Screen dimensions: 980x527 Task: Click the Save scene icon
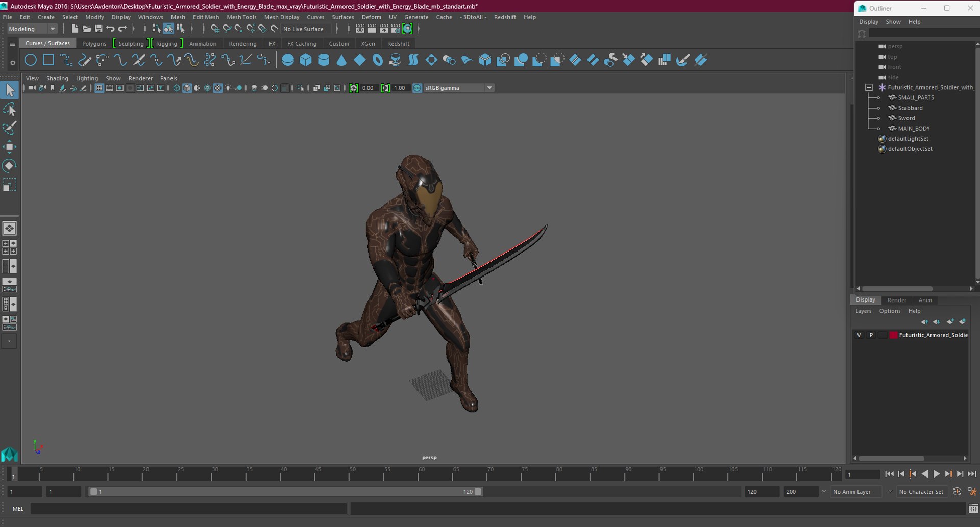(99, 29)
